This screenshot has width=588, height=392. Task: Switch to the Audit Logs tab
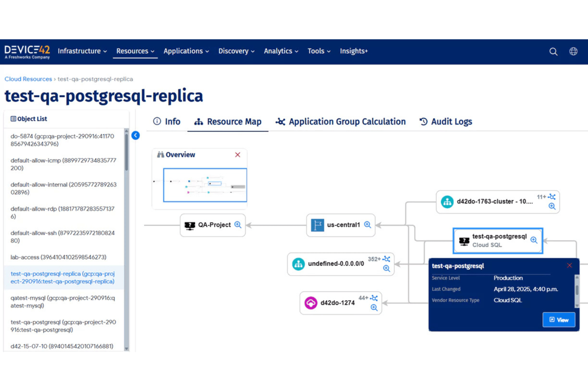pyautogui.click(x=446, y=122)
